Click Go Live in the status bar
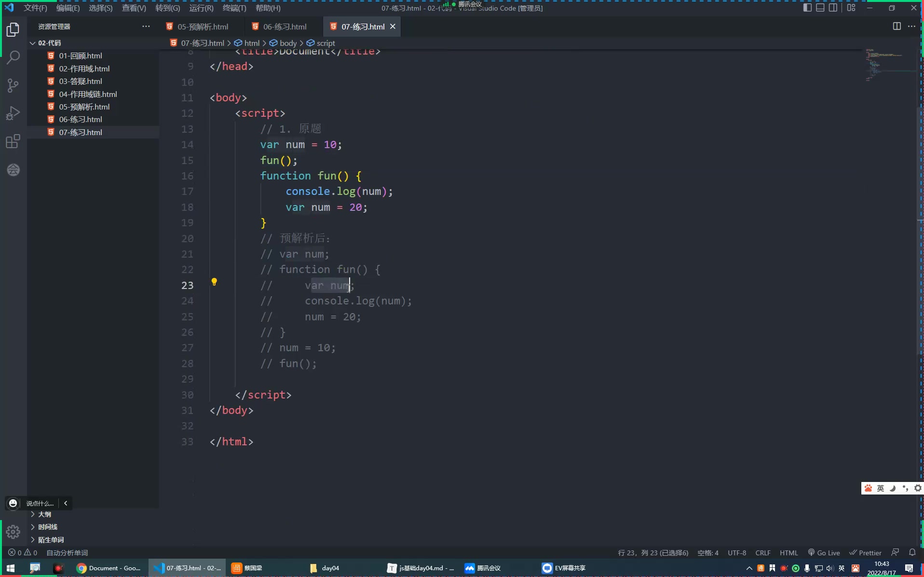924x577 pixels. click(824, 552)
